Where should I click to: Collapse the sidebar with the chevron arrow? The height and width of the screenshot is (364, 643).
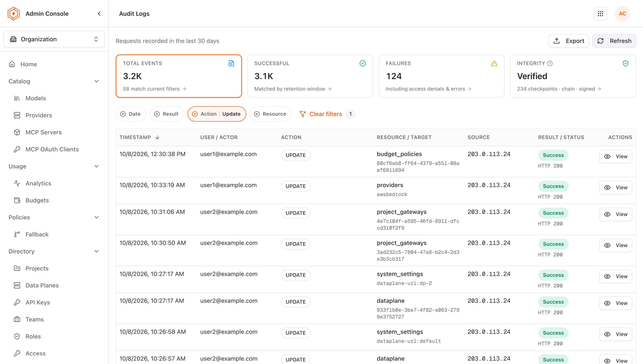click(99, 13)
